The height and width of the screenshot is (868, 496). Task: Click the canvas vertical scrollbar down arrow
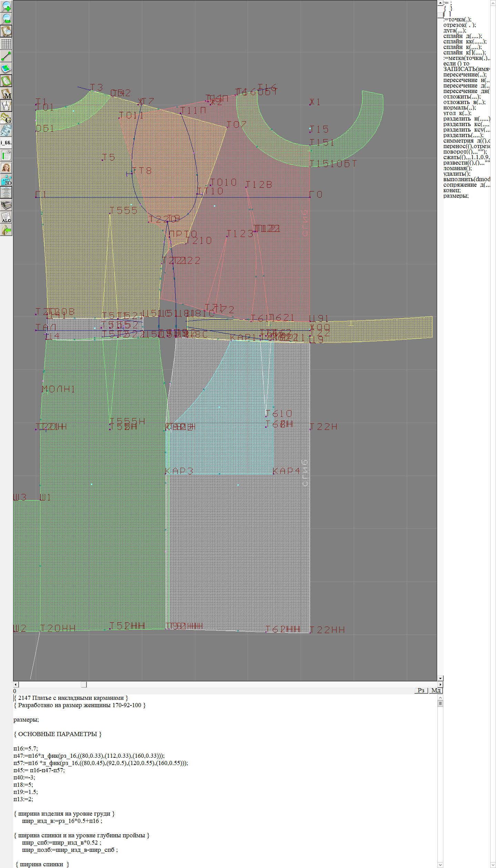(x=440, y=678)
